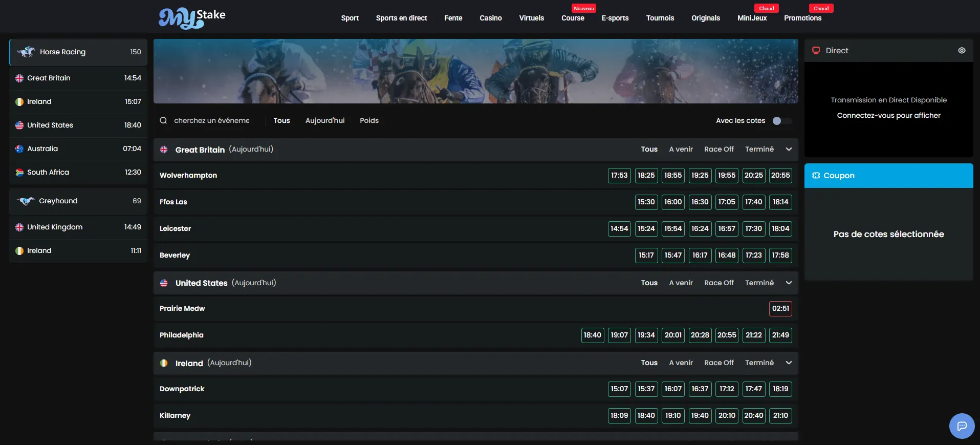
Task: Select the Poids filter tab
Action: tap(369, 120)
